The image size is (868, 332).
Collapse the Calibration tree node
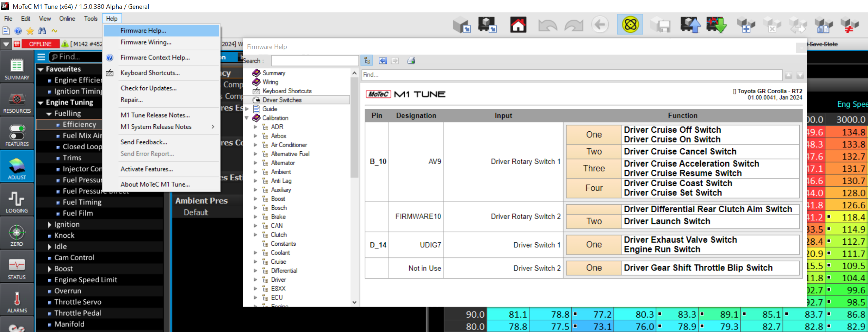point(247,118)
